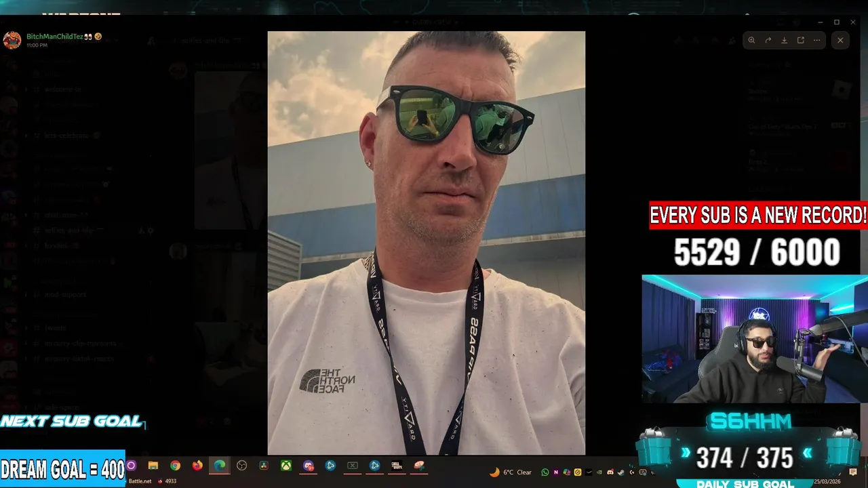
Task: Launch Google Chrome from the taskbar
Action: click(x=176, y=466)
